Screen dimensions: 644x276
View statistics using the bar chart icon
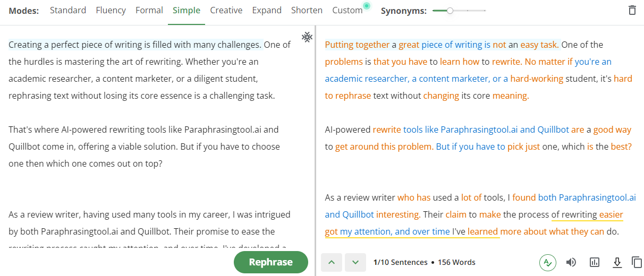(595, 262)
